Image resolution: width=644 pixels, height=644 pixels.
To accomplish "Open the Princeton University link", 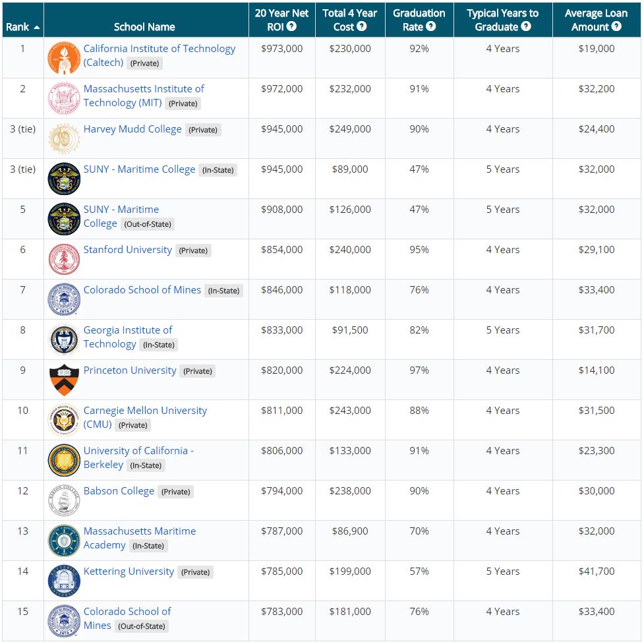I will click(130, 370).
